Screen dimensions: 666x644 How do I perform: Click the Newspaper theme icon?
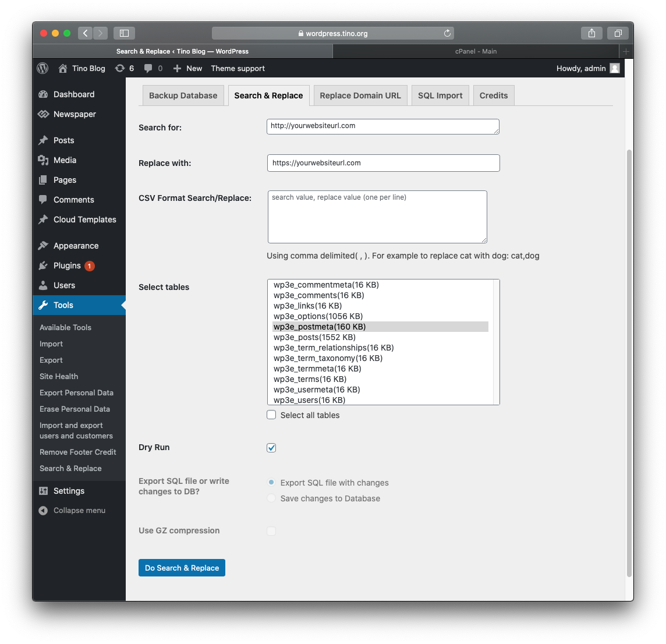point(43,114)
